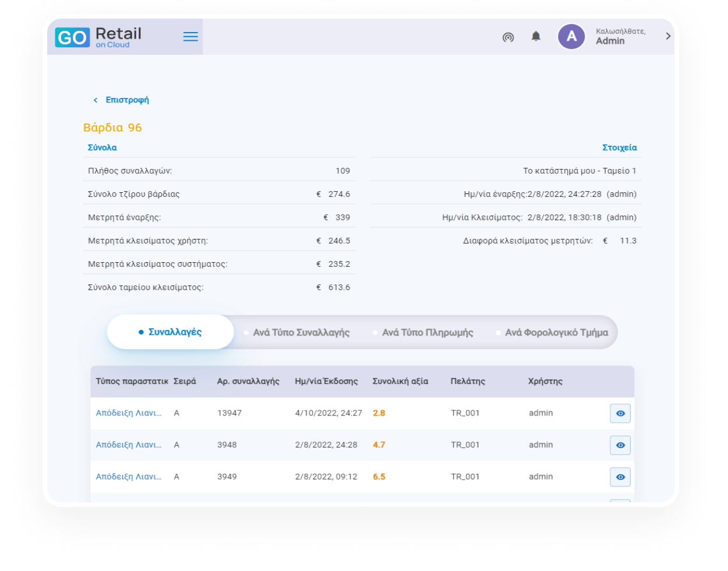
Task: Sort by the Ημ/νία Έκδοσης column header
Action: tap(326, 382)
